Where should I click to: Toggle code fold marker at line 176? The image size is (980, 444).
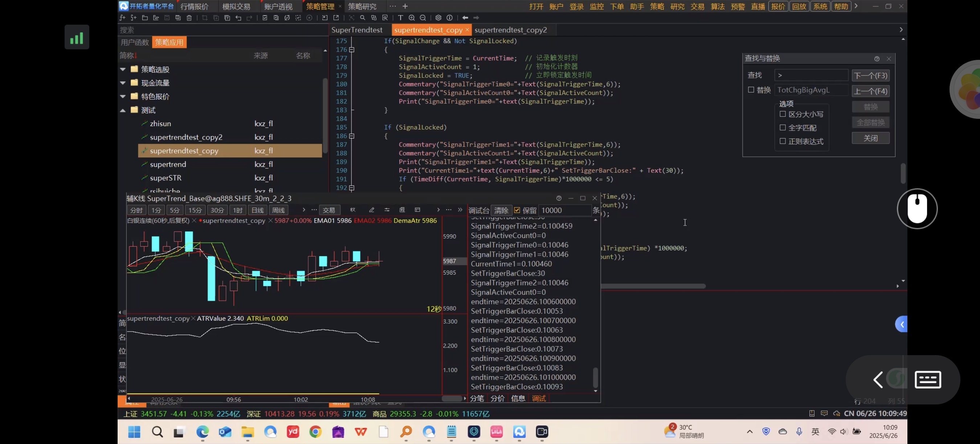tap(352, 50)
